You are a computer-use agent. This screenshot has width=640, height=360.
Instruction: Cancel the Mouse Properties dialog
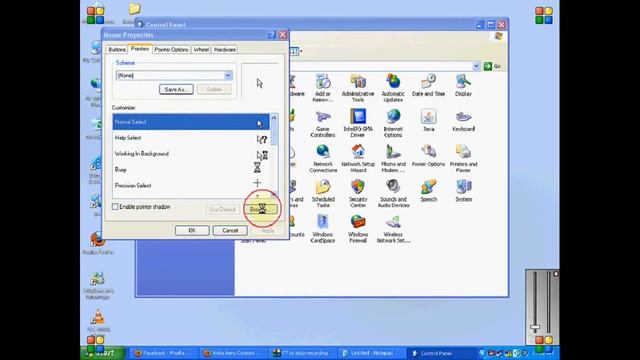230,230
